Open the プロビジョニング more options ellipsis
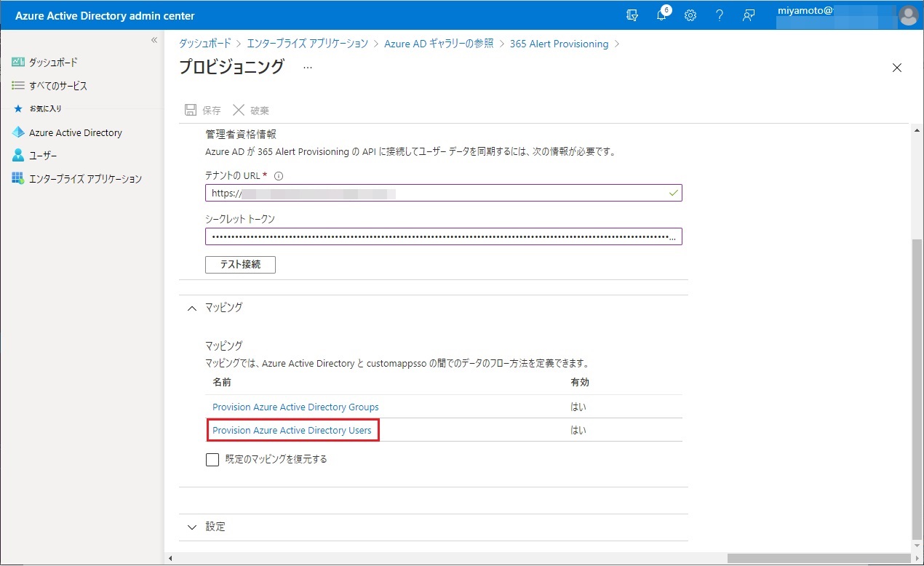This screenshot has width=924, height=566. tap(308, 67)
